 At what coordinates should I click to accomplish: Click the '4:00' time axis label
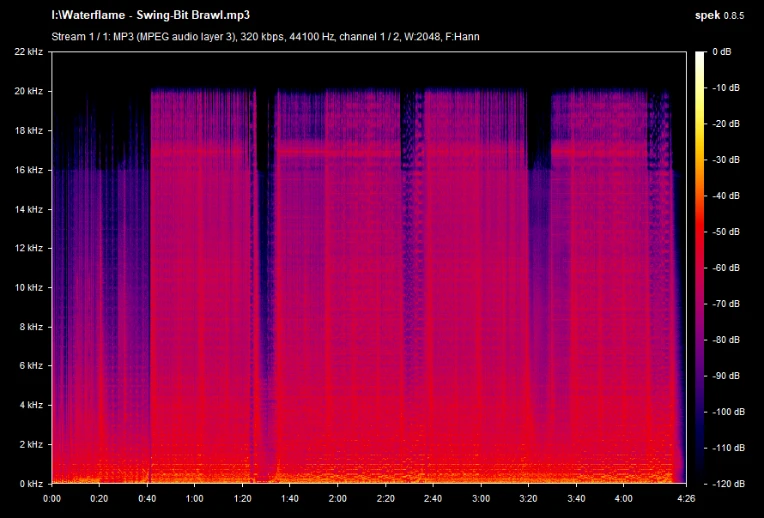point(623,499)
